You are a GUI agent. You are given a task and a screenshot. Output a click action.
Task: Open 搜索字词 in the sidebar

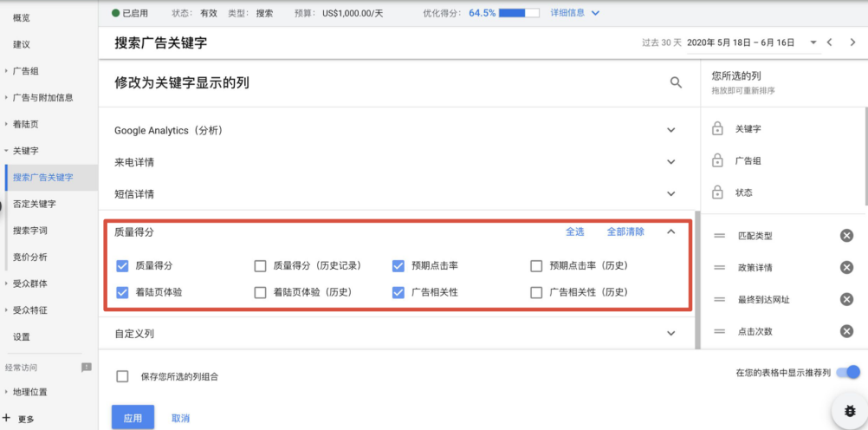pos(30,231)
